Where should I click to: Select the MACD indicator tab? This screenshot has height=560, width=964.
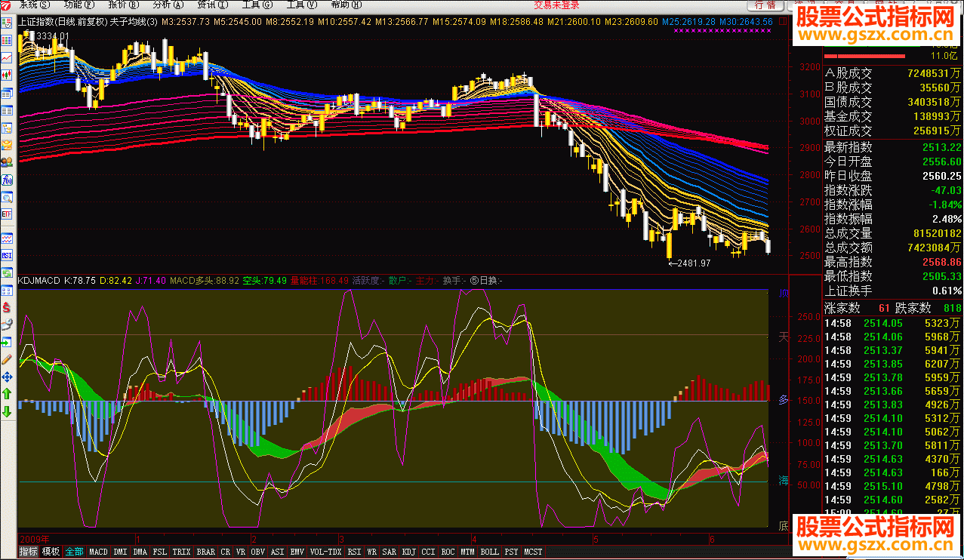coord(98,552)
